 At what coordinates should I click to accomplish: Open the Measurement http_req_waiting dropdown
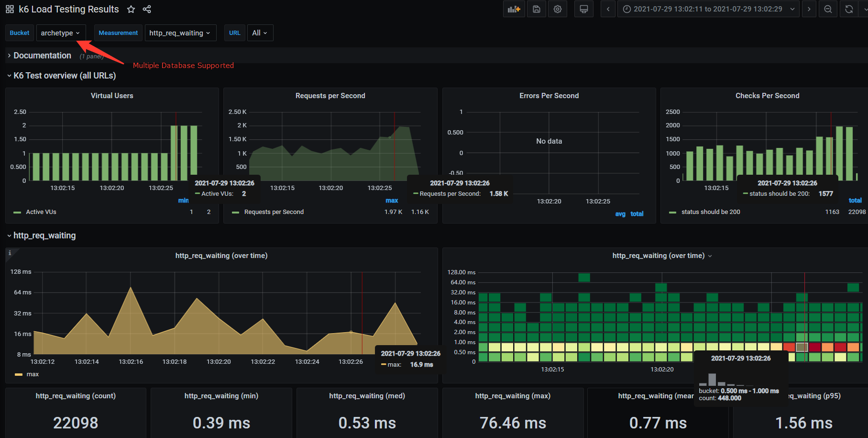point(180,33)
